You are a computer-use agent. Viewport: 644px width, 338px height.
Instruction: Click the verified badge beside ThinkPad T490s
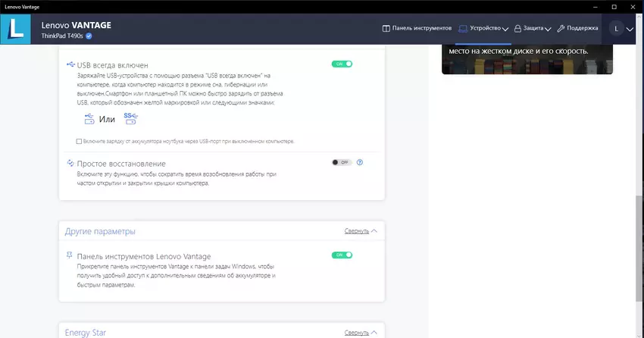click(89, 36)
